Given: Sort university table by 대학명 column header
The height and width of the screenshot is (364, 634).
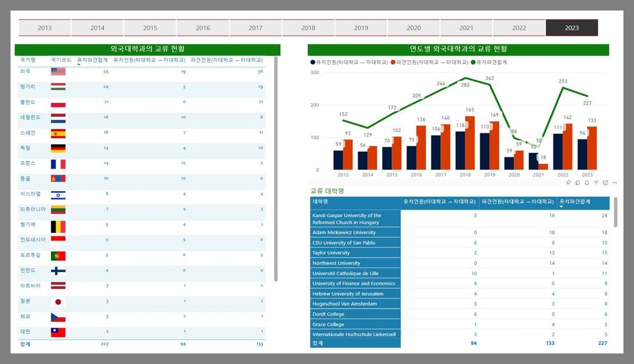Looking at the screenshot, I should [x=355, y=202].
